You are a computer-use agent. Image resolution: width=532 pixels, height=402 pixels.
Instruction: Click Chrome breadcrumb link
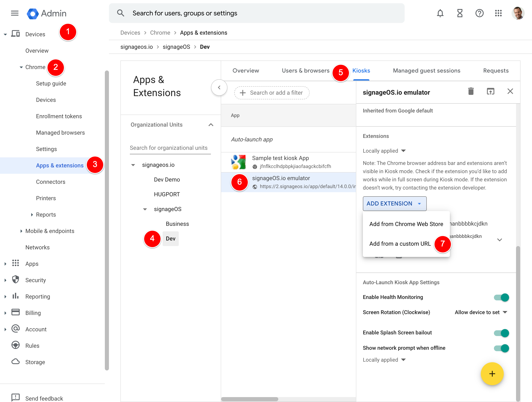pos(160,33)
